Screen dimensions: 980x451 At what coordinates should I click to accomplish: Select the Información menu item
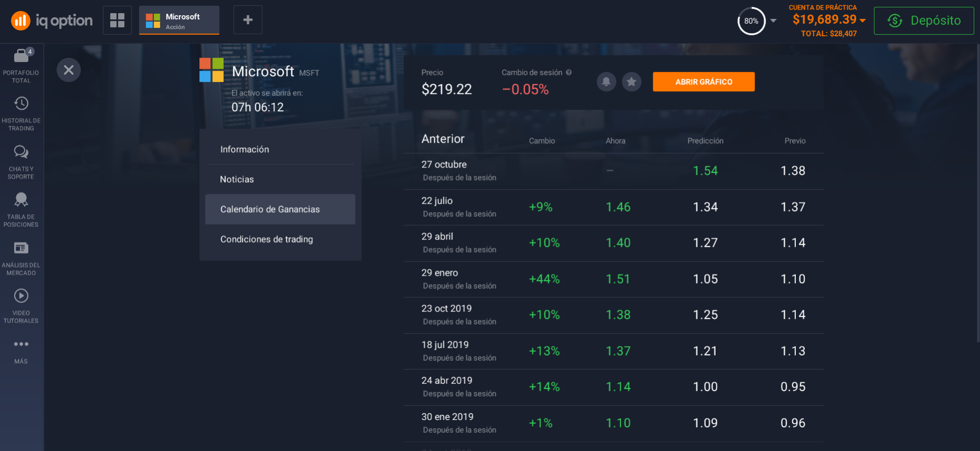(x=280, y=150)
